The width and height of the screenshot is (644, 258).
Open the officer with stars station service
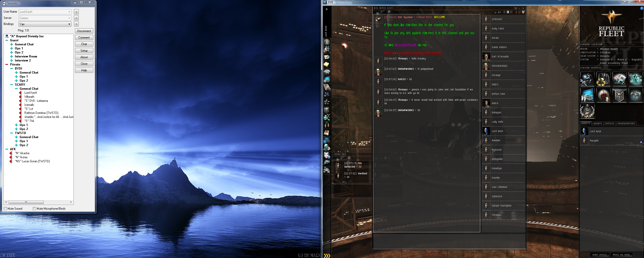tap(587, 111)
